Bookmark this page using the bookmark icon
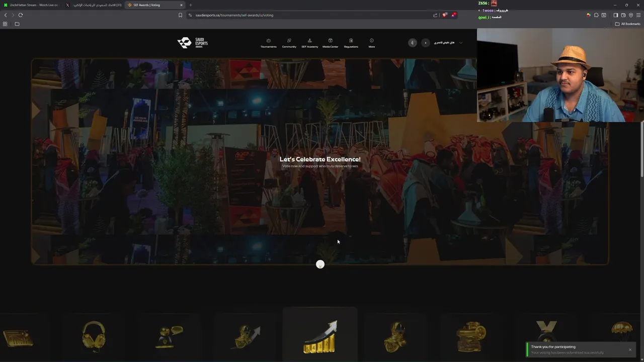Viewport: 644px width, 362px height. 180,15
